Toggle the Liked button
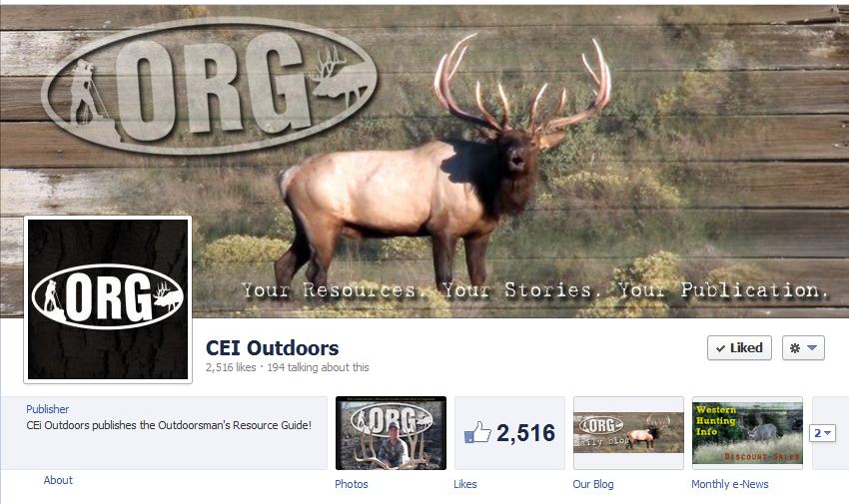The width and height of the screenshot is (849, 504). click(x=739, y=347)
